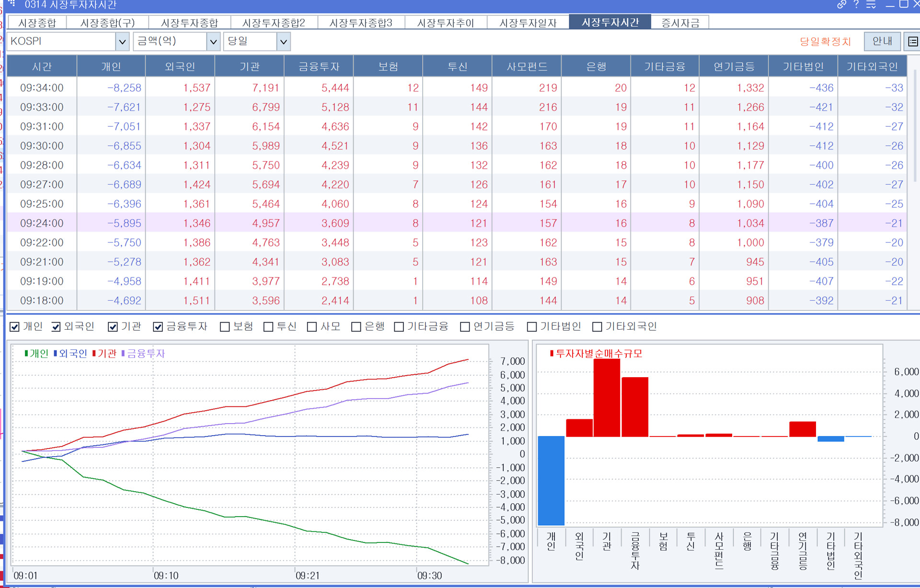Expand the KOSPI market dropdown
The image size is (920, 588).
pos(122,42)
